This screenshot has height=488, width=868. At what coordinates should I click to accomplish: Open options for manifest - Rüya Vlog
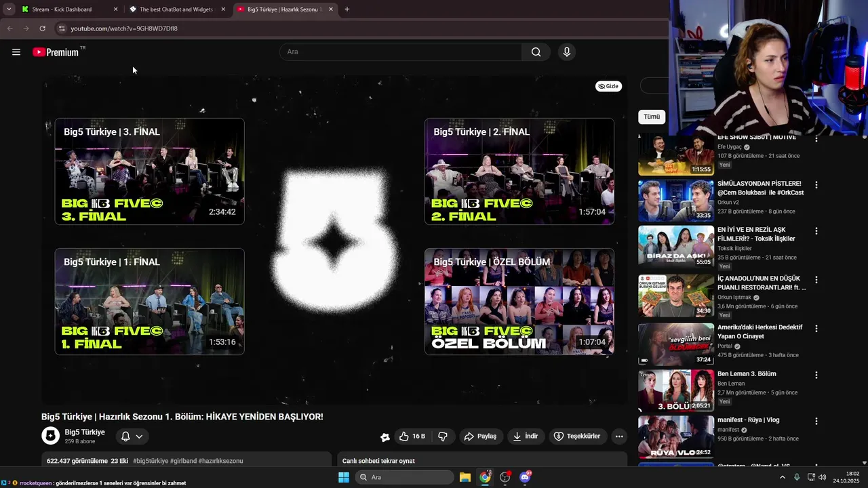click(x=816, y=421)
